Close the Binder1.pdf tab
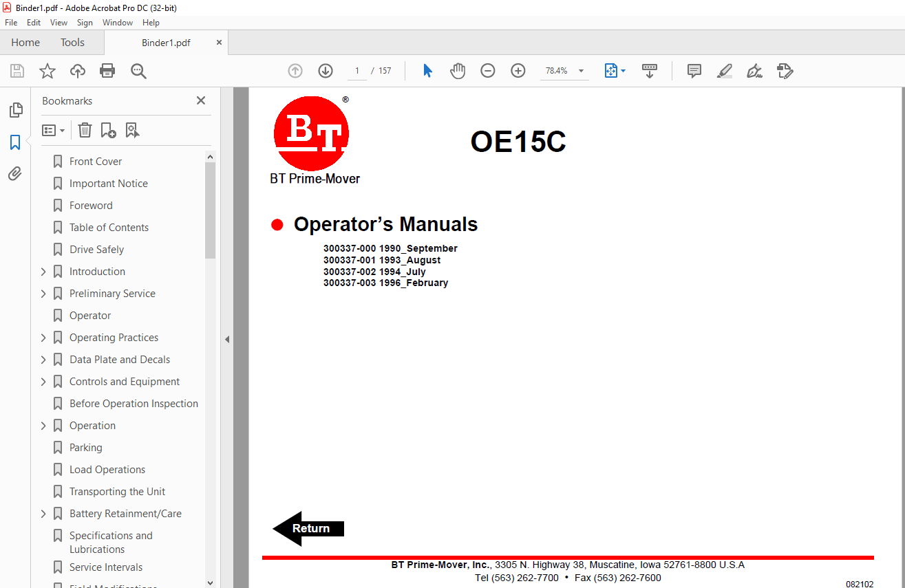 pyautogui.click(x=219, y=43)
